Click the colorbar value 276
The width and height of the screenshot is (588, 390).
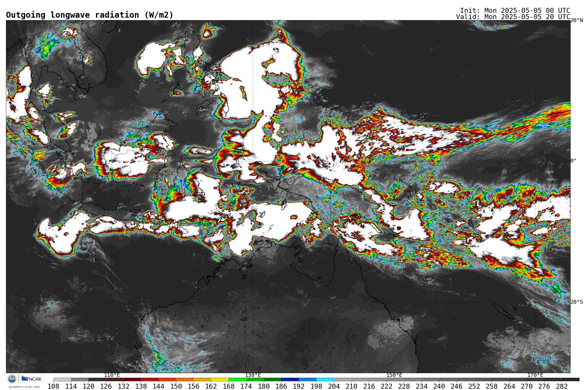pyautogui.click(x=544, y=386)
